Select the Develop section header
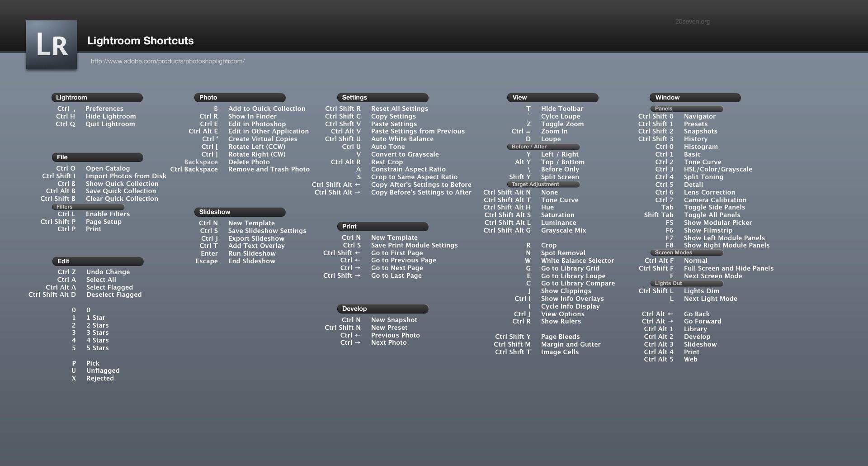 point(383,309)
